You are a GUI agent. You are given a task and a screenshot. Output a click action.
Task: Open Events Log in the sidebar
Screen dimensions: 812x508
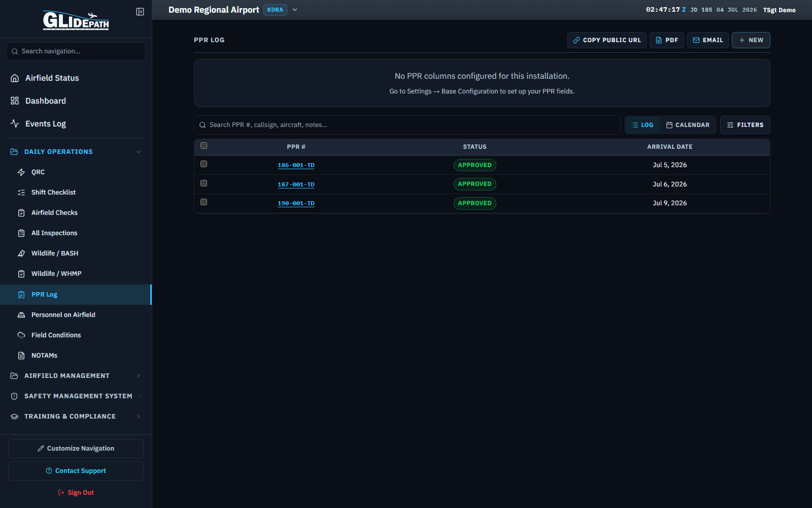pos(76,124)
